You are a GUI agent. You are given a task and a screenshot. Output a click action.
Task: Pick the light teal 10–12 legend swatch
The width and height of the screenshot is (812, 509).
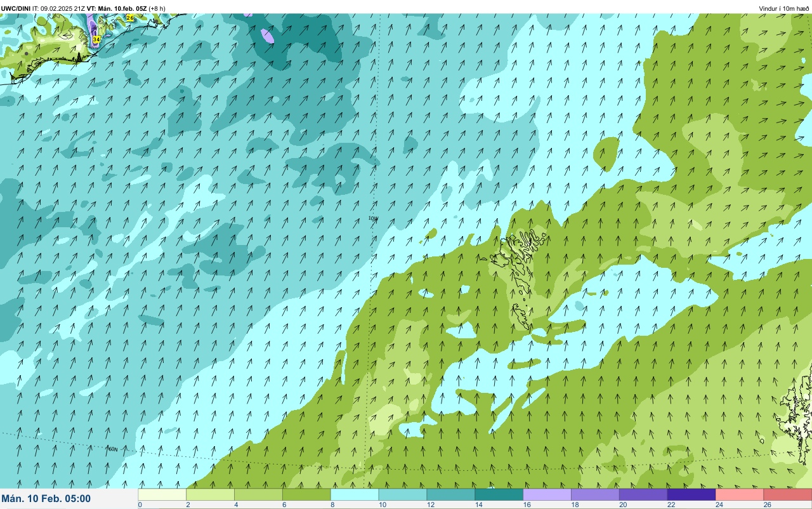(x=403, y=494)
